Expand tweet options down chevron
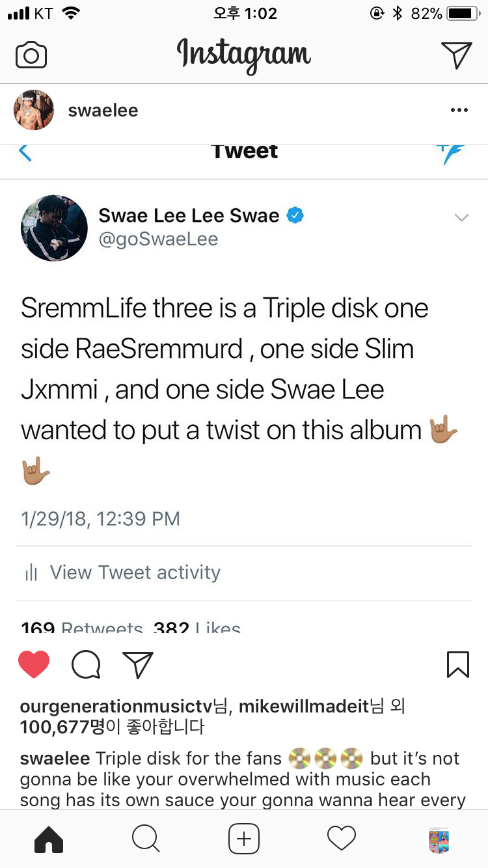The width and height of the screenshot is (488, 868). pyautogui.click(x=461, y=218)
